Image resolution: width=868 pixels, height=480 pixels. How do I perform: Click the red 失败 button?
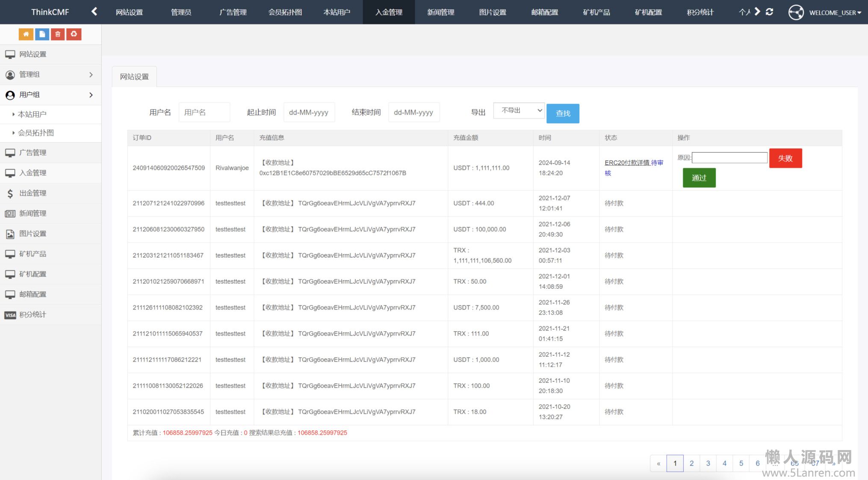coord(785,158)
